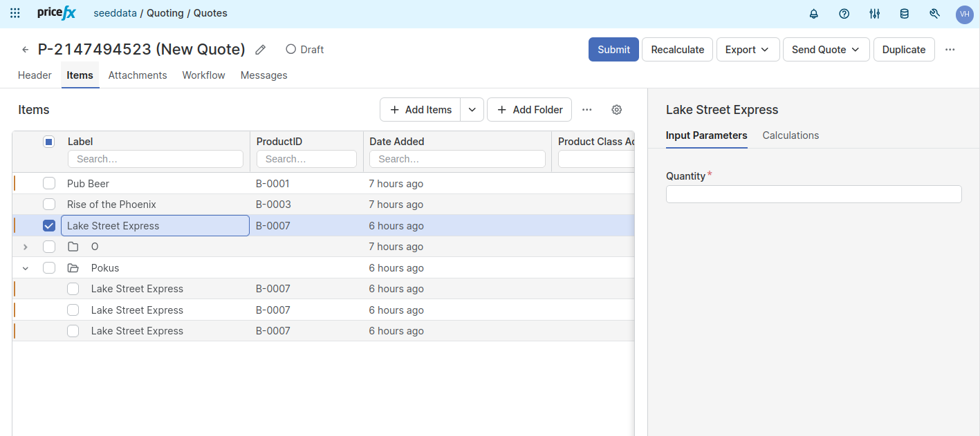Switch to the Calculations tab
This screenshot has height=436, width=980.
tap(791, 135)
